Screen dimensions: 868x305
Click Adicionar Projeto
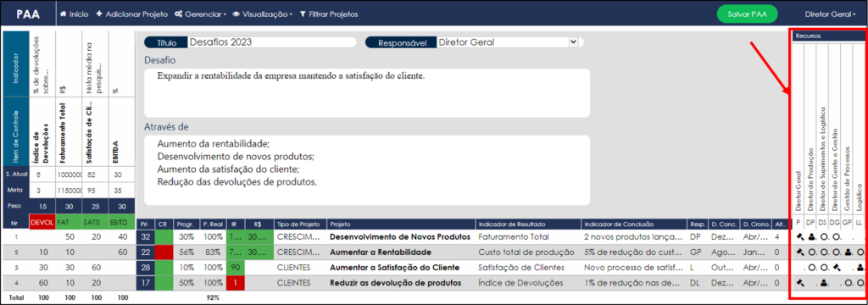pos(131,14)
